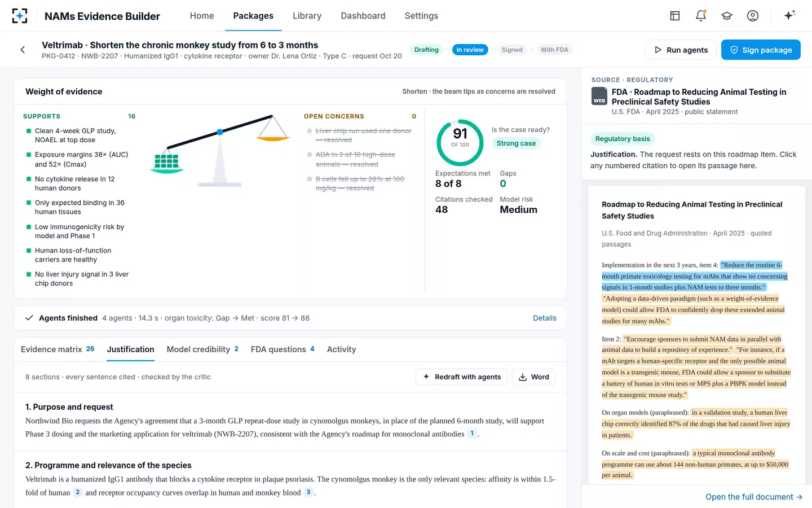Screen dimensions: 812x508
Task: Click the 'in a validation study, a human liver chip' passage
Action: [x=696, y=424]
